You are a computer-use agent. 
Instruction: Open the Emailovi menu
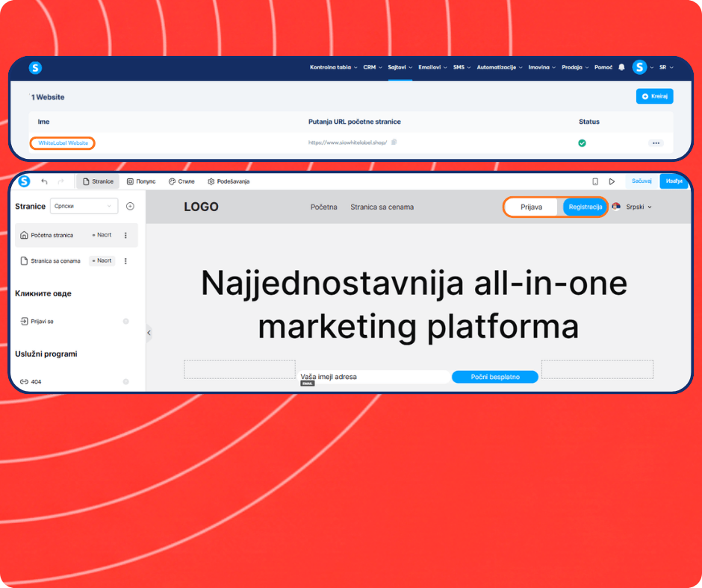[432, 67]
